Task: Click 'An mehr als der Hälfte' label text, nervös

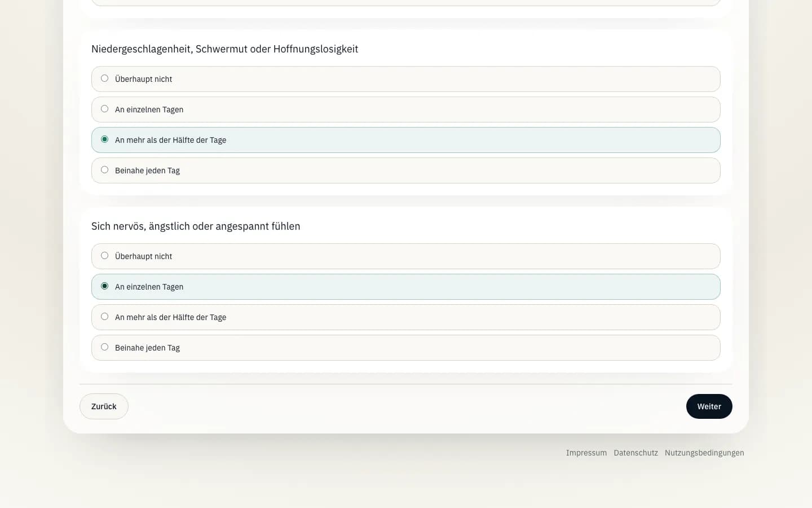Action: (x=170, y=317)
